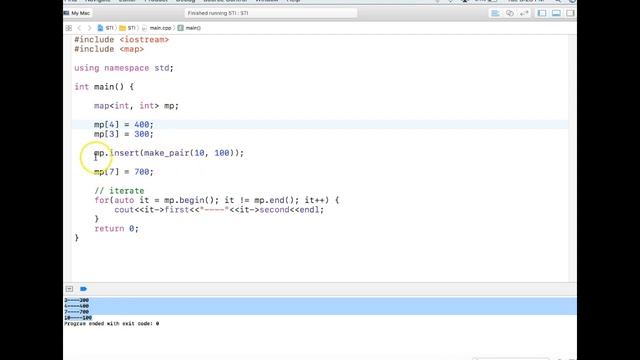Click the 'mp[3] = 300;' line
The height and width of the screenshot is (360, 640).
coord(124,134)
